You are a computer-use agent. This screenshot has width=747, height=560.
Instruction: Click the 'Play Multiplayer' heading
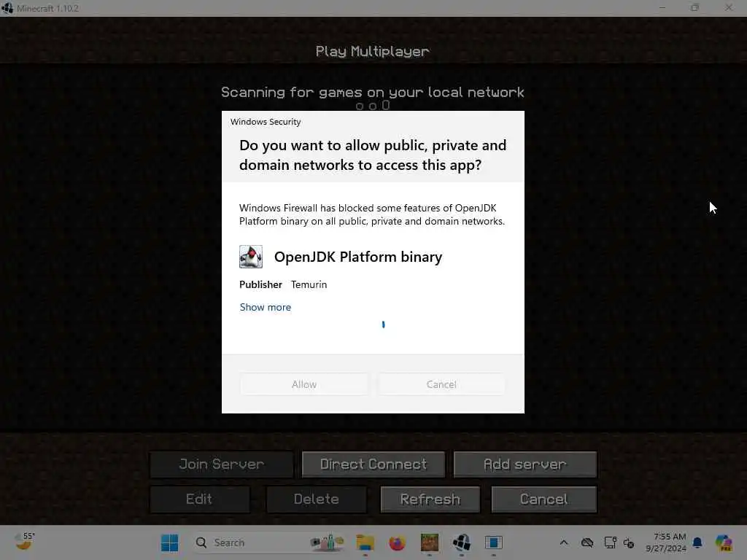click(x=373, y=52)
